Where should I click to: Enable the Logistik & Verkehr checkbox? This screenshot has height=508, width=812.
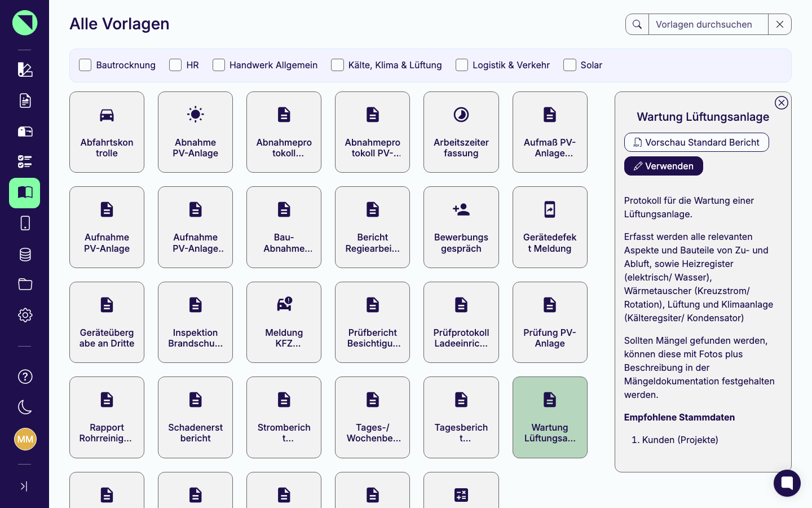(462, 65)
